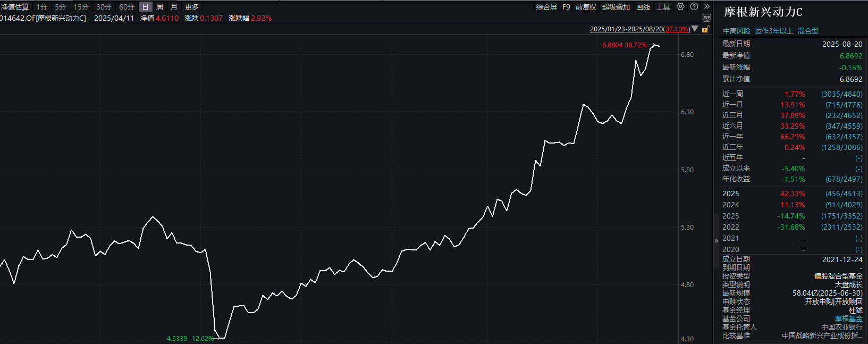Click the 中高风险 tag
The height and width of the screenshot is (344, 868).
tap(736, 31)
